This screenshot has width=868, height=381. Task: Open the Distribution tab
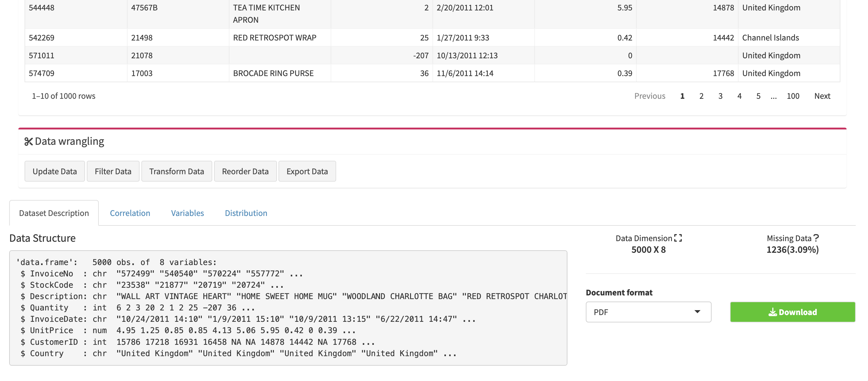coord(246,213)
